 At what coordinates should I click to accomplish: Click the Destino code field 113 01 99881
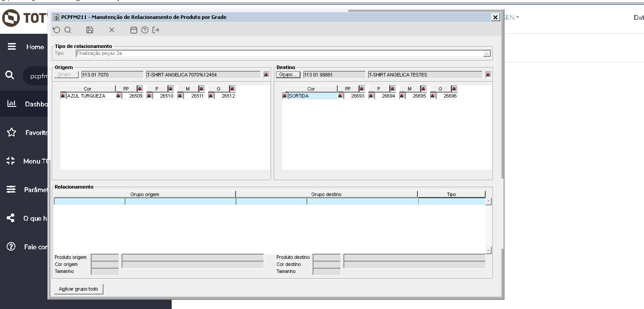point(334,75)
